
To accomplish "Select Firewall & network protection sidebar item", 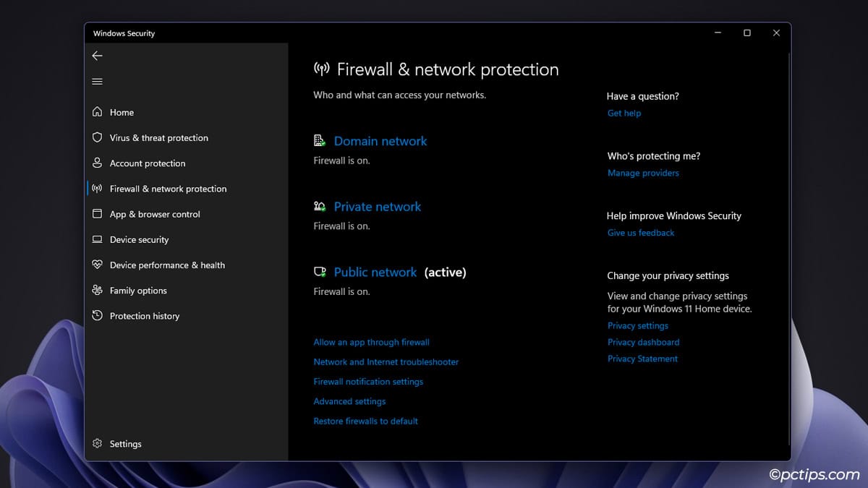I will tap(168, 189).
